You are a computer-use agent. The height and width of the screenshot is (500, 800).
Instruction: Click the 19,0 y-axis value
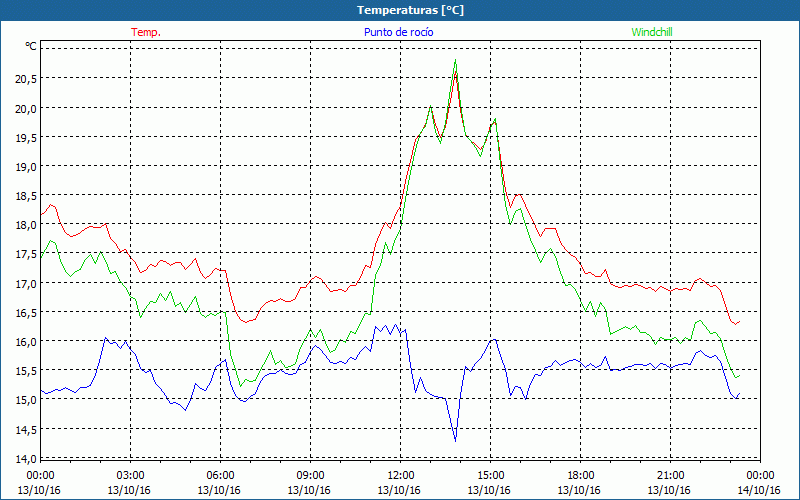click(24, 166)
